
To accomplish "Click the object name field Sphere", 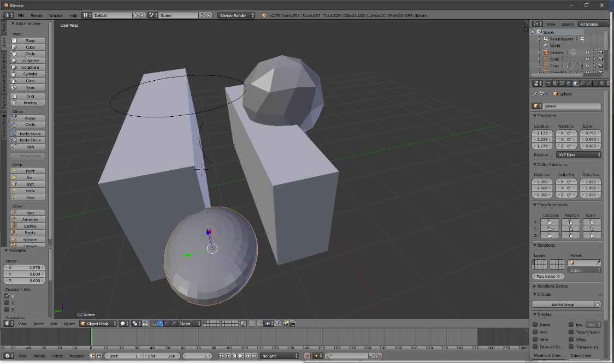I will pos(572,106).
